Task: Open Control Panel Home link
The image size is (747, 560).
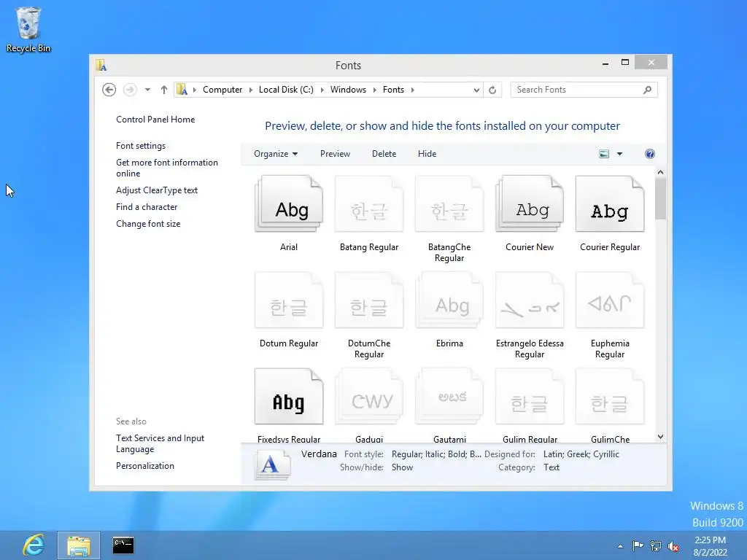Action: click(x=155, y=120)
